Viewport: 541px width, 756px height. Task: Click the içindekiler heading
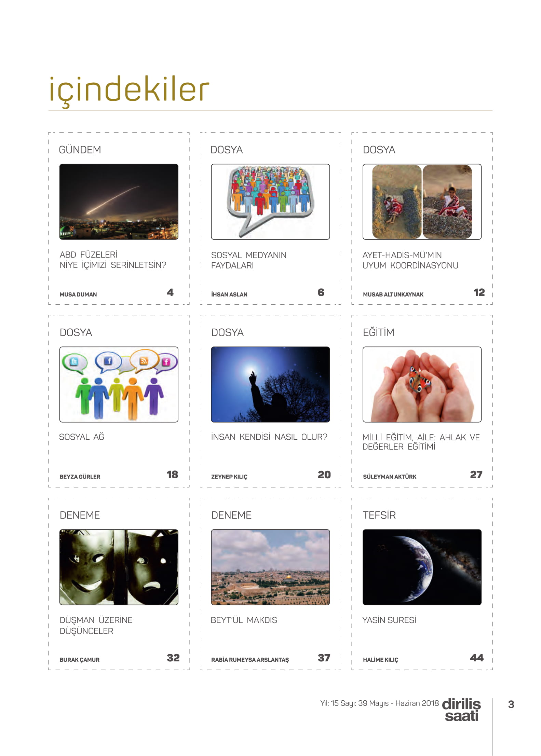click(129, 90)
